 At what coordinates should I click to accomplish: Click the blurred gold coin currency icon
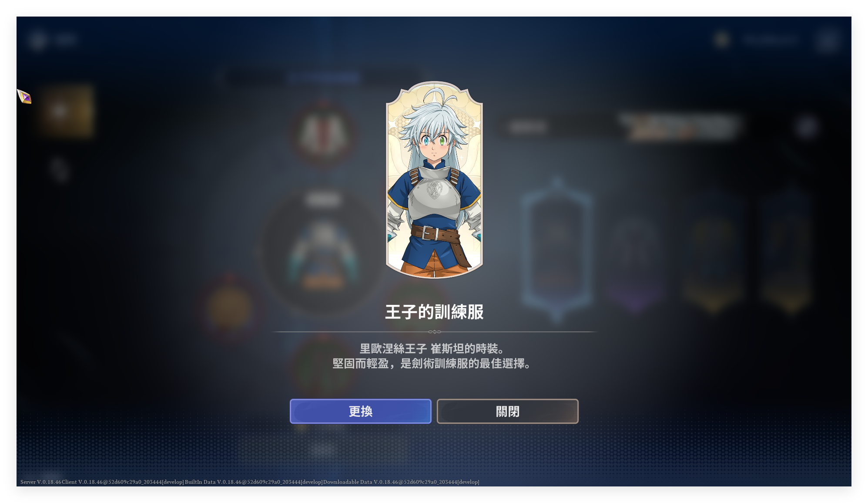coord(722,40)
